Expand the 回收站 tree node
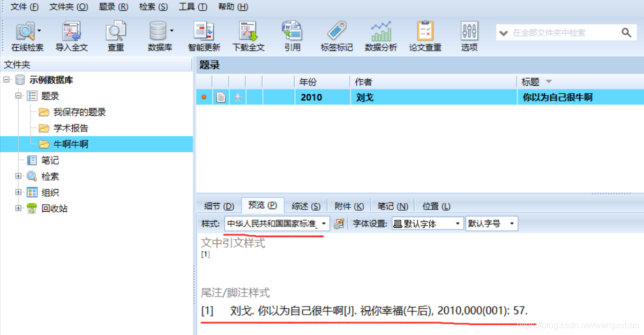 19,208
